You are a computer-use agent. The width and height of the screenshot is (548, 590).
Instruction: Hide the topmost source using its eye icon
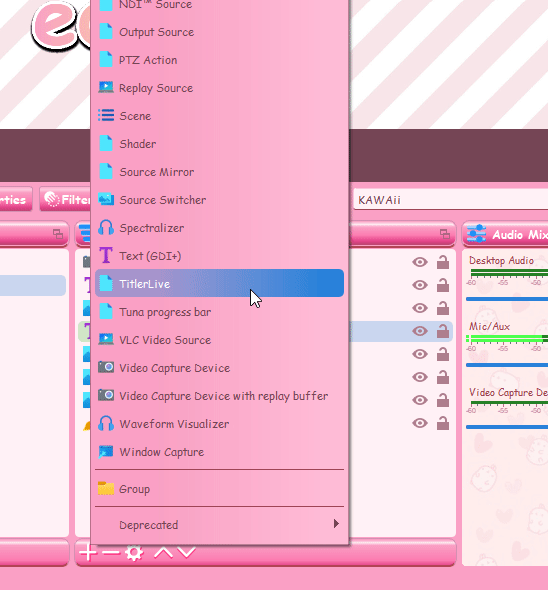(420, 262)
